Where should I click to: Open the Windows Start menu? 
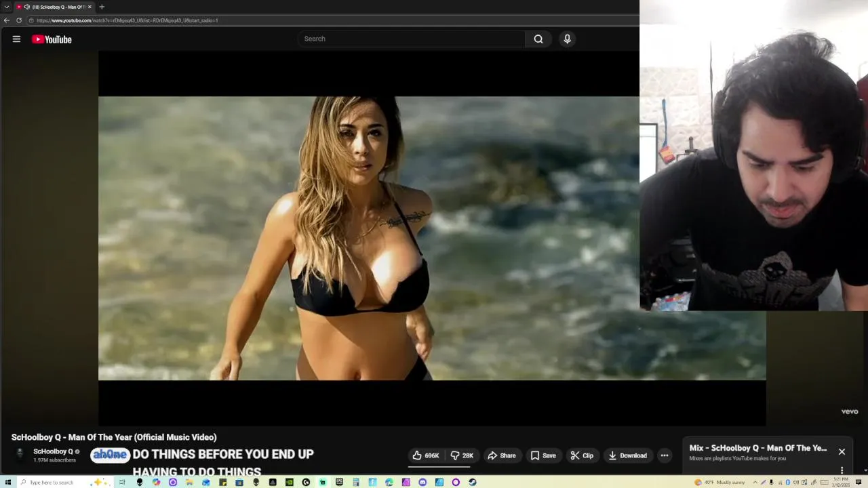click(8, 482)
